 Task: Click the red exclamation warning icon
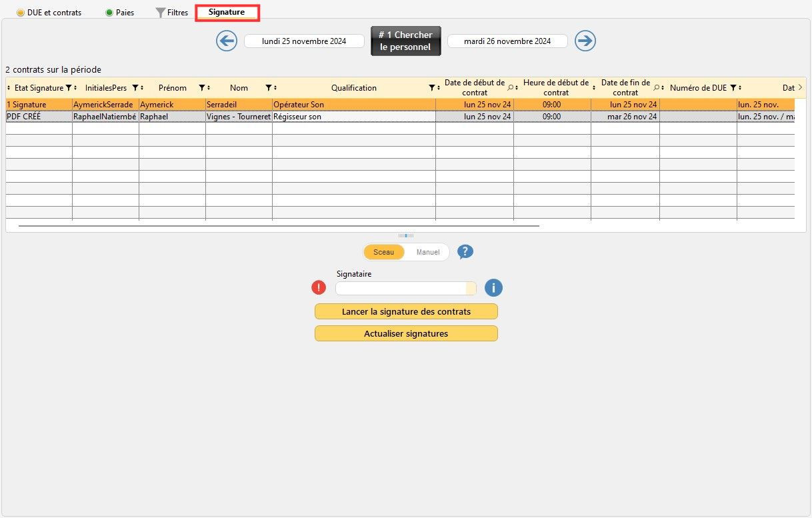coord(319,288)
